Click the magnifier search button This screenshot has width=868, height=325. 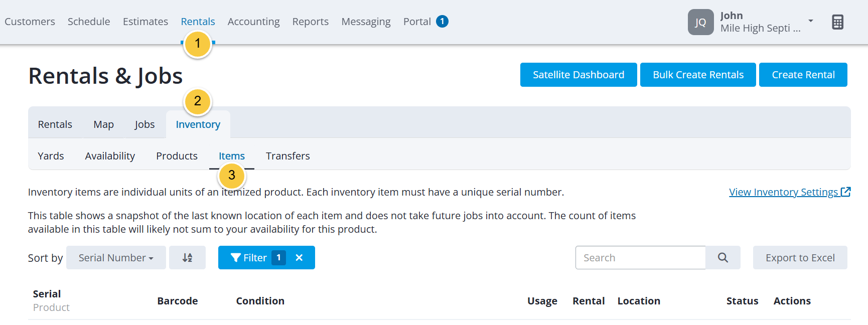click(x=722, y=258)
